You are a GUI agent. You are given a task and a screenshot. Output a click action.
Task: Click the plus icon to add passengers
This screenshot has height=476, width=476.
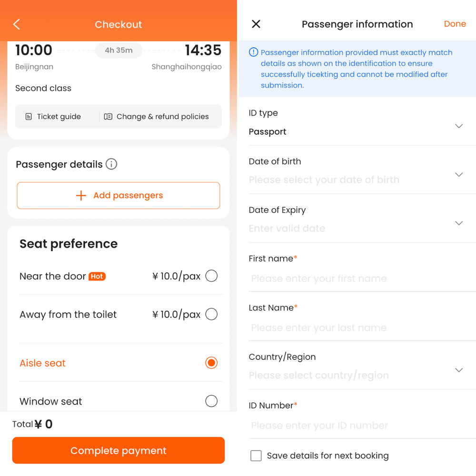(x=81, y=196)
